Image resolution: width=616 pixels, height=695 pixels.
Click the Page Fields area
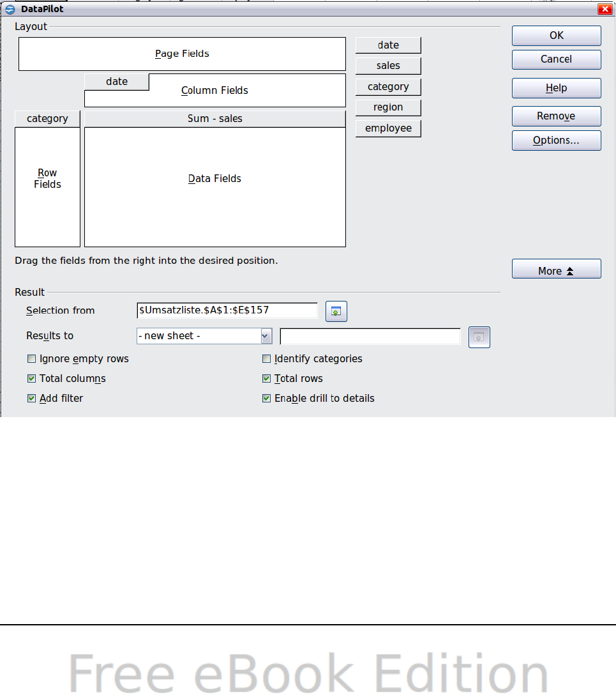(x=182, y=54)
